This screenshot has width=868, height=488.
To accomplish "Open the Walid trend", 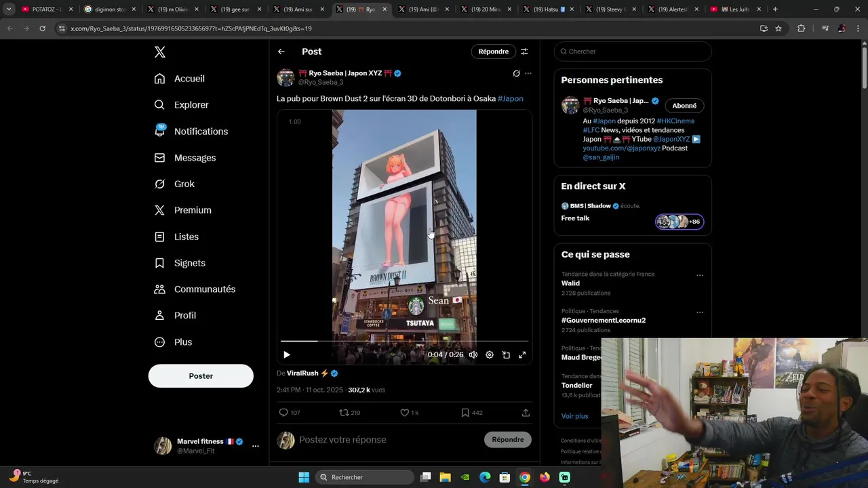I will (x=570, y=283).
